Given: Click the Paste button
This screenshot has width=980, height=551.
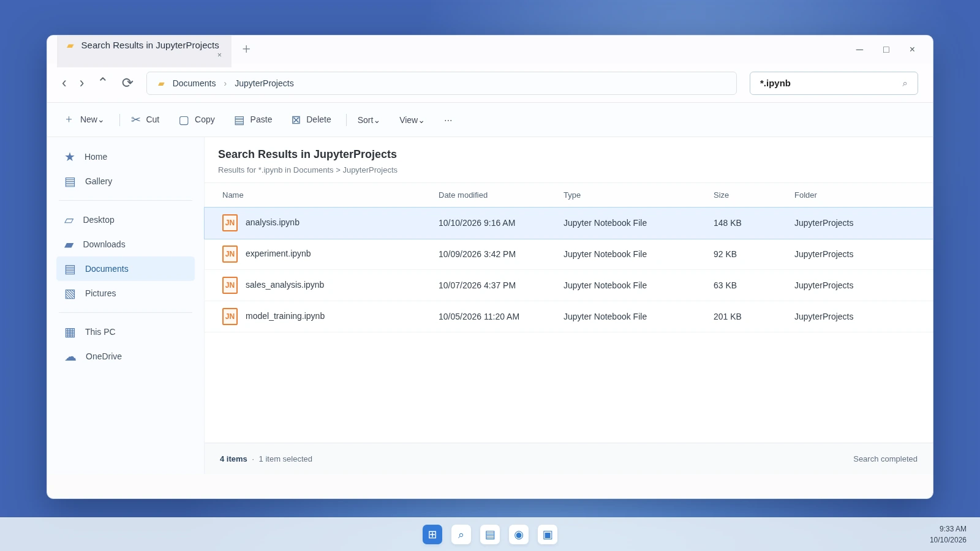Looking at the screenshot, I should [x=254, y=120].
